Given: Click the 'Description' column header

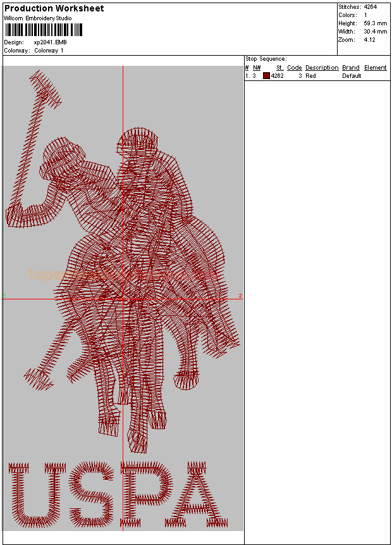Looking at the screenshot, I should point(322,68).
